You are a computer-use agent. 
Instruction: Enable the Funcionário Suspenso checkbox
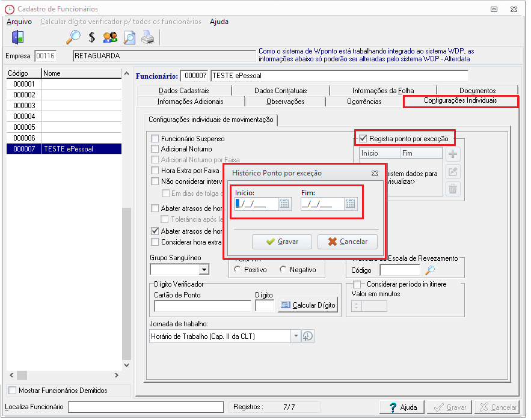point(155,139)
